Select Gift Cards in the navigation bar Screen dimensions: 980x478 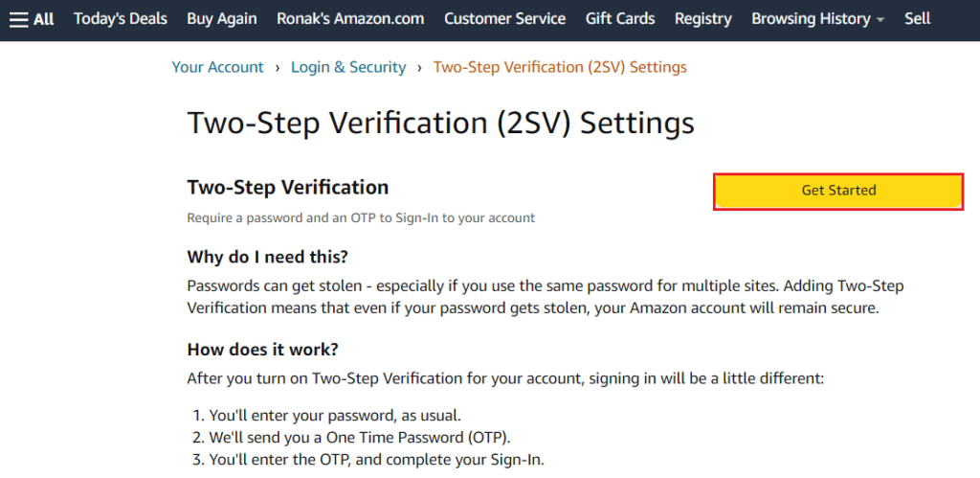pyautogui.click(x=620, y=19)
